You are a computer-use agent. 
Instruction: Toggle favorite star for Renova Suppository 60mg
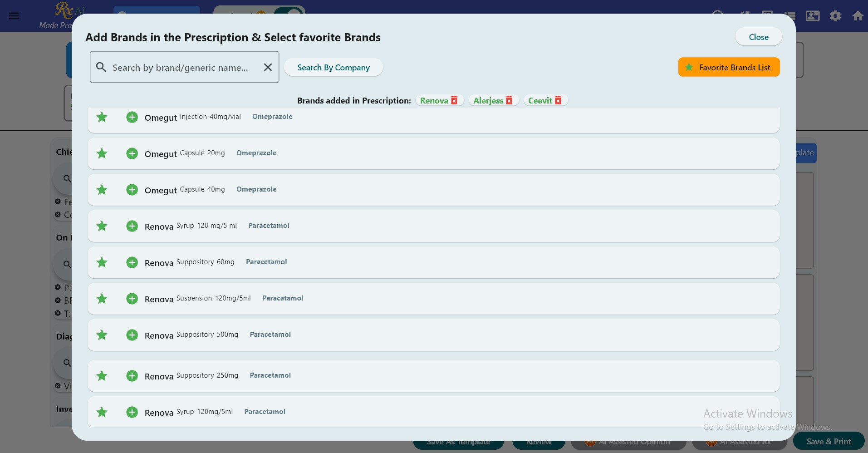click(x=102, y=262)
